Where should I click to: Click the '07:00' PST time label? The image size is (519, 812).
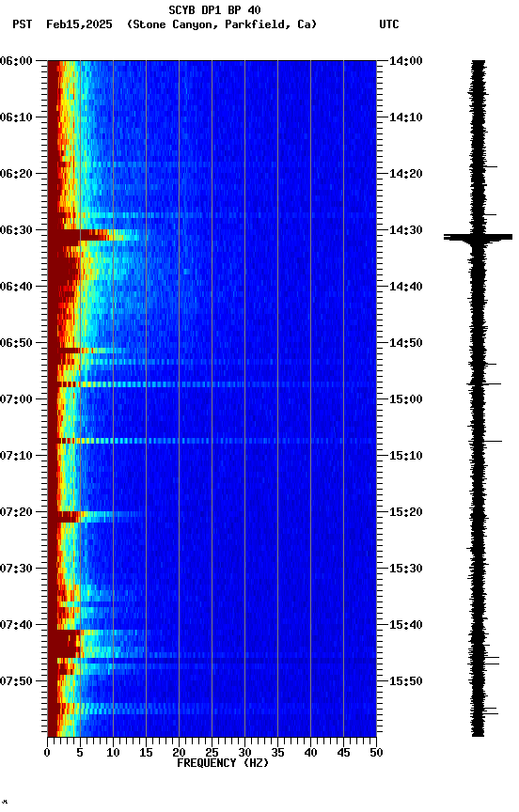click(x=16, y=399)
